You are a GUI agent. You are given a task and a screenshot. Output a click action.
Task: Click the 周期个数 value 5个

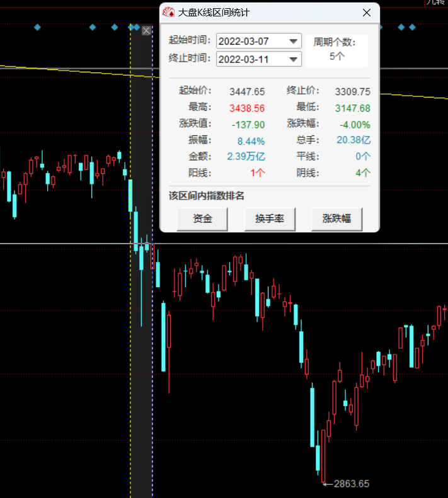click(x=337, y=57)
